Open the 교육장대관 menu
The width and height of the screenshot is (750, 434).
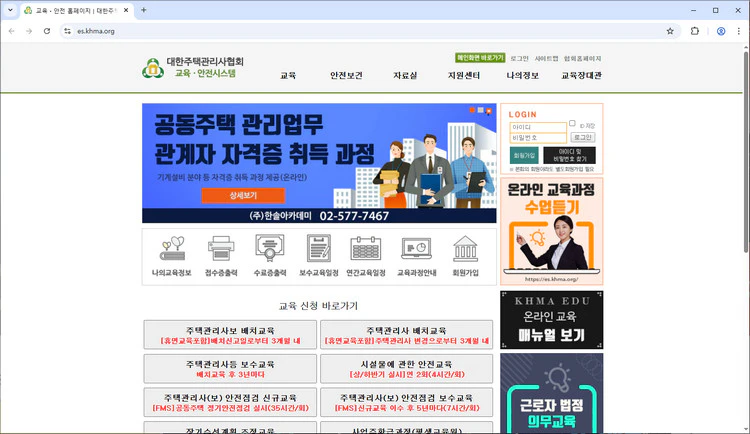(x=582, y=75)
